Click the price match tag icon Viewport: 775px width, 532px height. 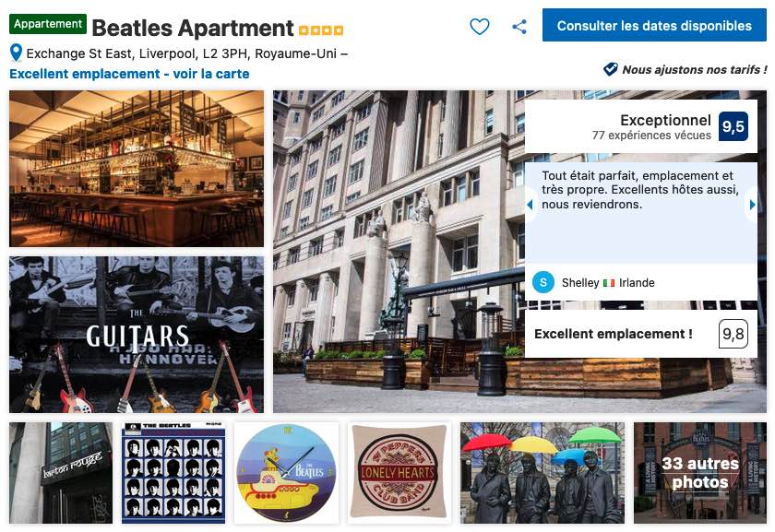(611, 69)
